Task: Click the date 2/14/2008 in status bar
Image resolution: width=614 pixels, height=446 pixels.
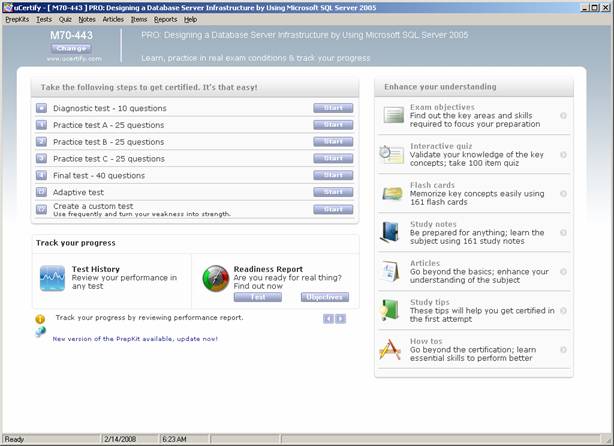Action: pos(120,439)
